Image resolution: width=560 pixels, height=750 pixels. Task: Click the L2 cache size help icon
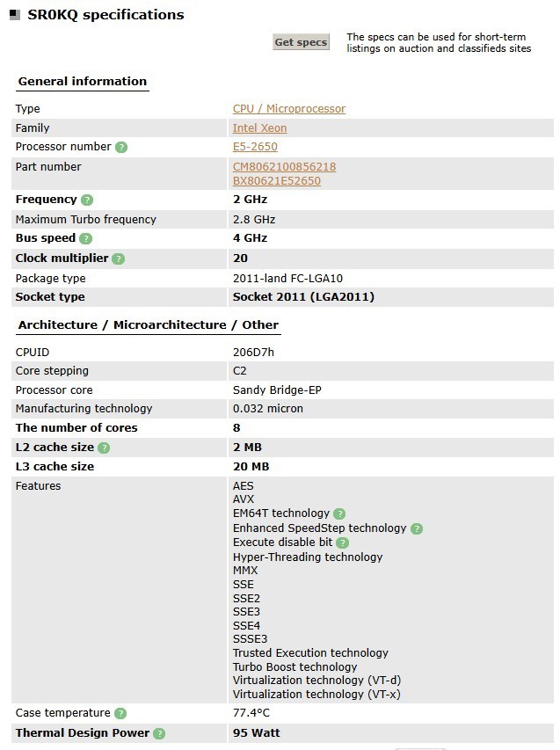pos(104,448)
